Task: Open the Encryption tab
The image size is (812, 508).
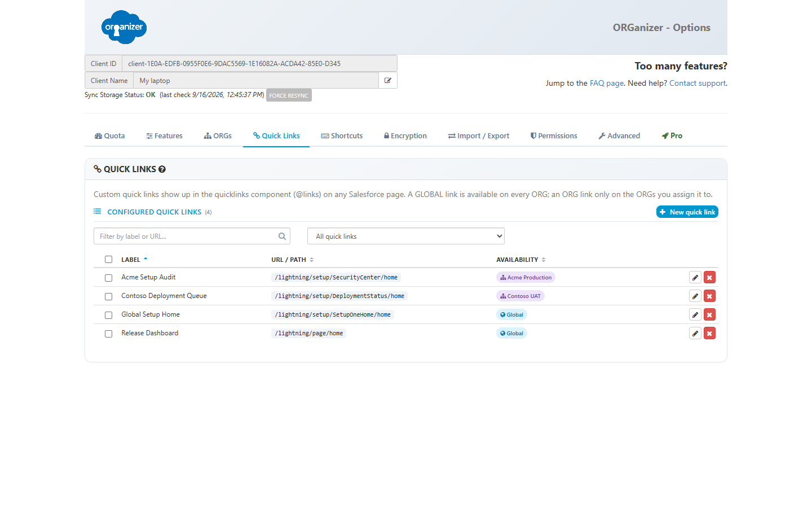Action: tap(405, 136)
